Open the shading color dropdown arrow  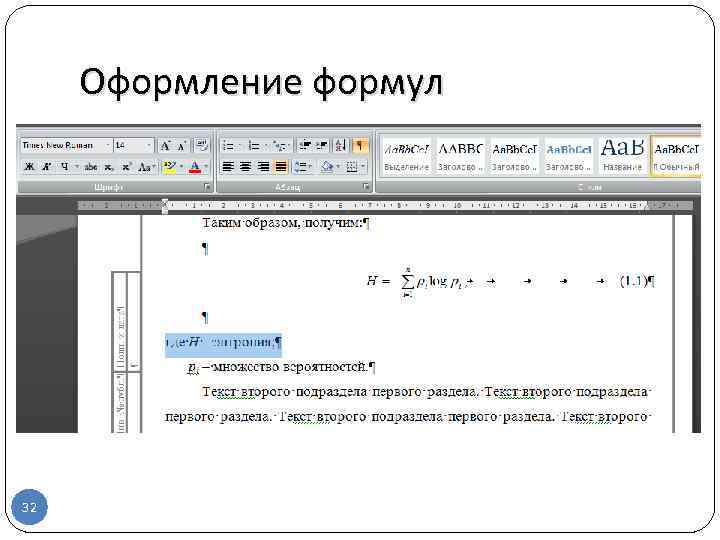click(x=338, y=167)
